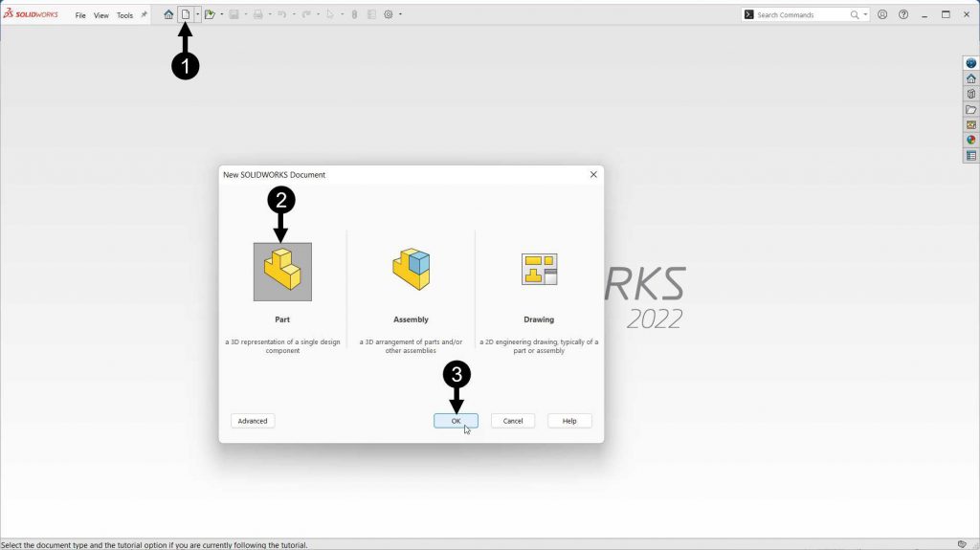The width and height of the screenshot is (980, 550).
Task: Click 'a 3D representation of a single design component'
Action: coord(282,346)
